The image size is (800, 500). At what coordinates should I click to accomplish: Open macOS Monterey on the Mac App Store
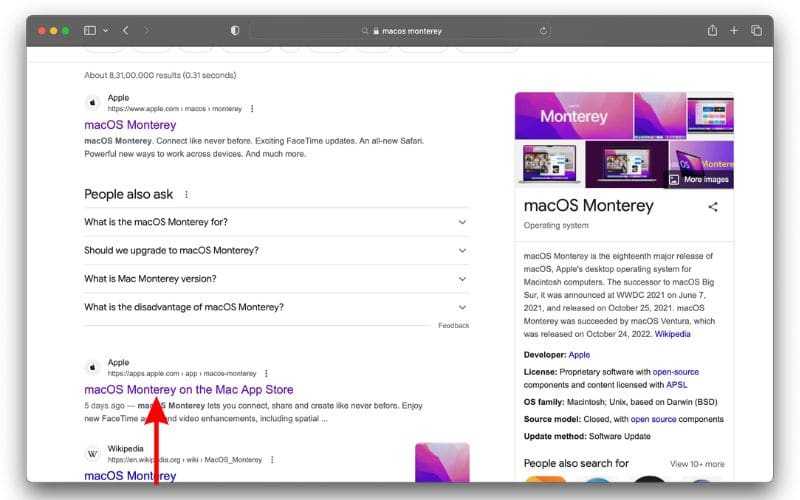coord(188,389)
